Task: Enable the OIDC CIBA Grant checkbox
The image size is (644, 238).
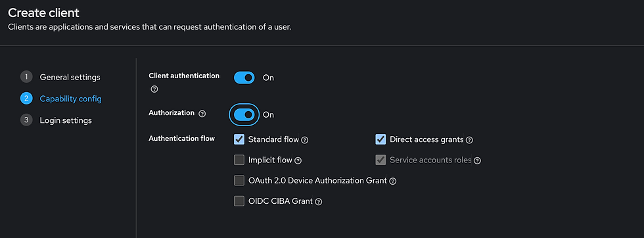Action: click(x=239, y=201)
